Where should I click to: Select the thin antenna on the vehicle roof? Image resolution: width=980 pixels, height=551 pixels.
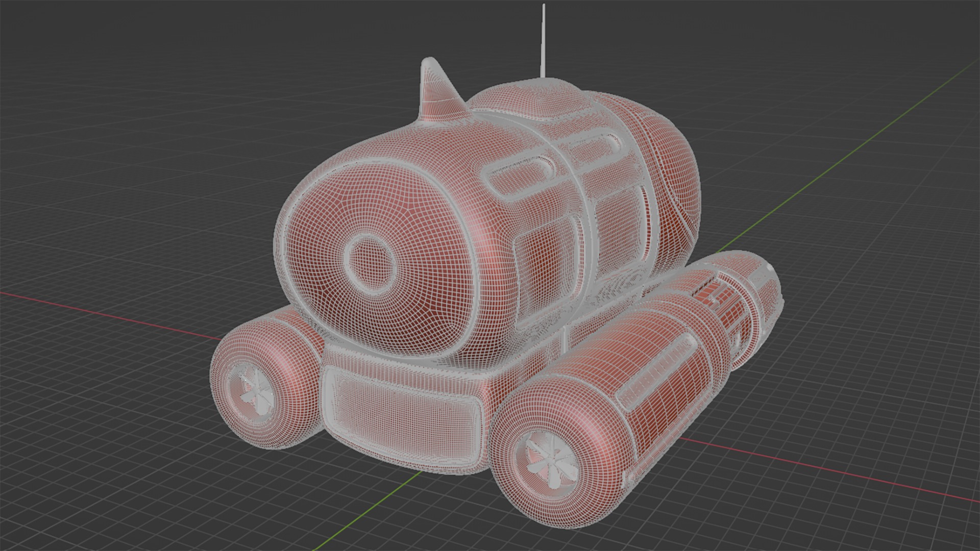544,41
